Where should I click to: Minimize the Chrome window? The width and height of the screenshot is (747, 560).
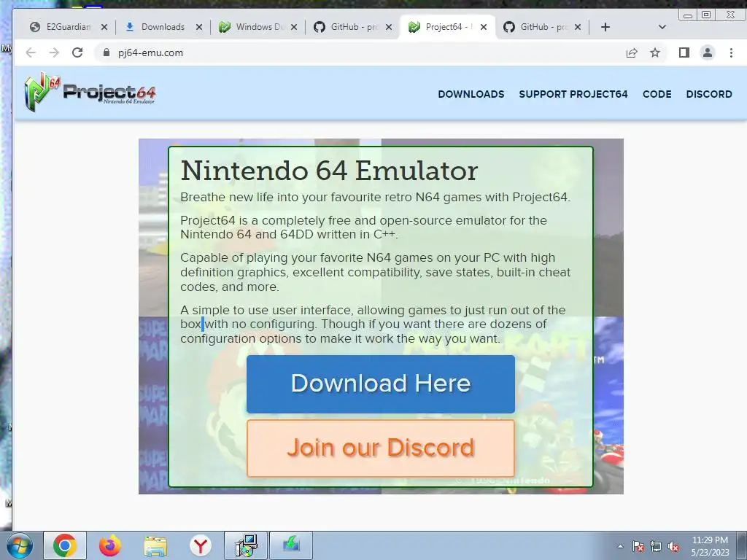click(x=687, y=15)
